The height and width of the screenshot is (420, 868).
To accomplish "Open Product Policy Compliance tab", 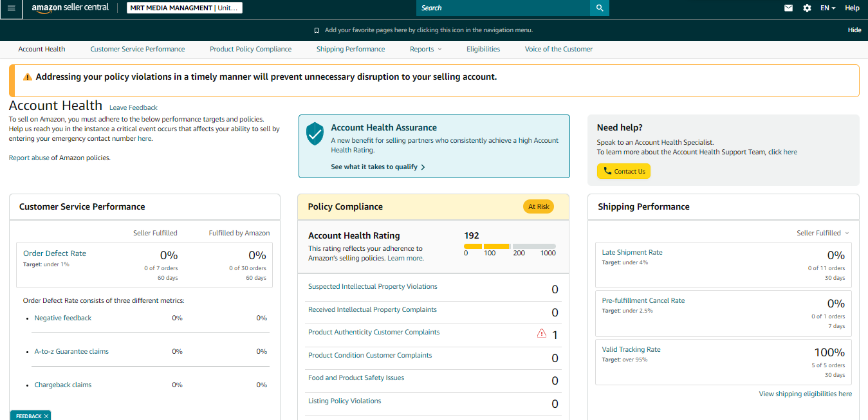I will [x=250, y=49].
